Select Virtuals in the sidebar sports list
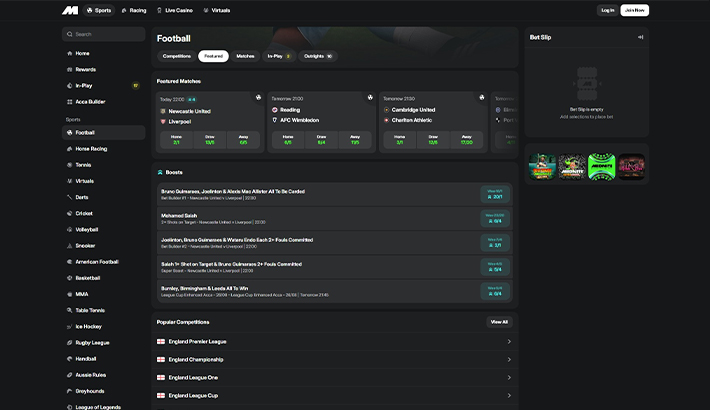Viewport: 710px width, 410px height. click(x=104, y=181)
